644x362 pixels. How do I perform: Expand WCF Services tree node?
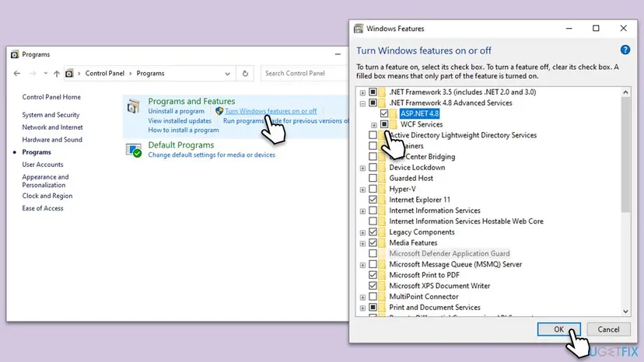coord(374,125)
